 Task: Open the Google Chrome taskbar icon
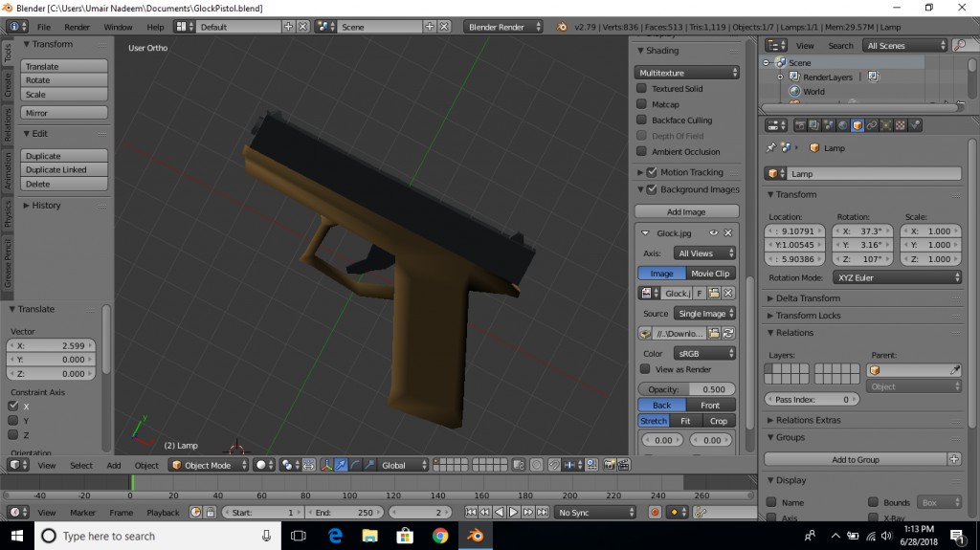(x=440, y=536)
